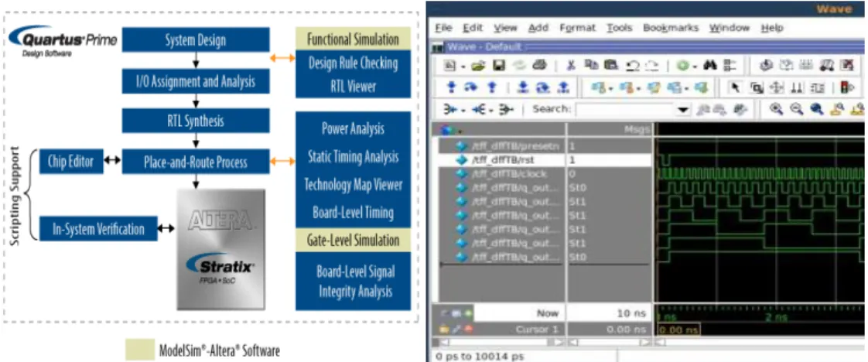Screen dimensions: 868x362
Task: Expand dropdown of first expanded-time icon
Action: (463, 109)
